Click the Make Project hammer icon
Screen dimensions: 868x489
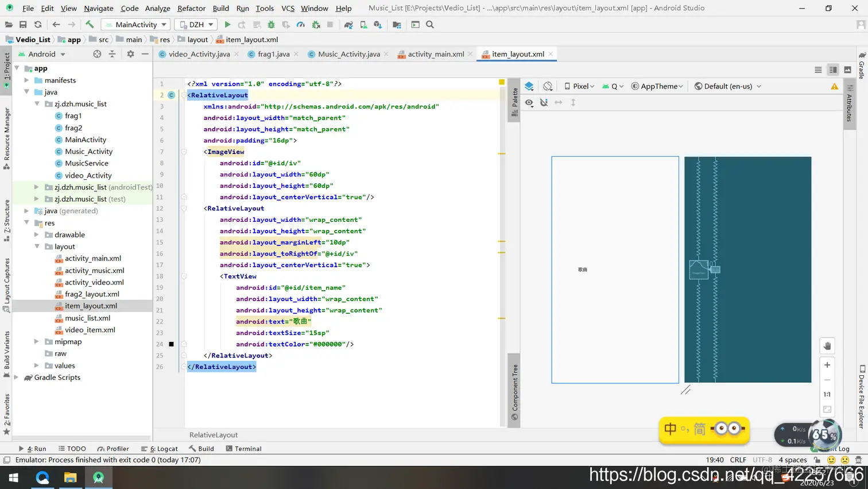[90, 25]
